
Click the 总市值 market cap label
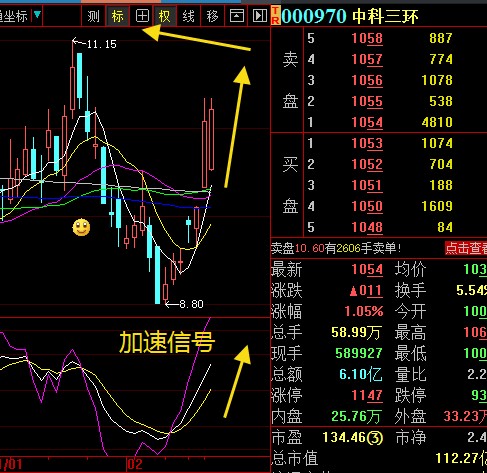[x=295, y=458]
